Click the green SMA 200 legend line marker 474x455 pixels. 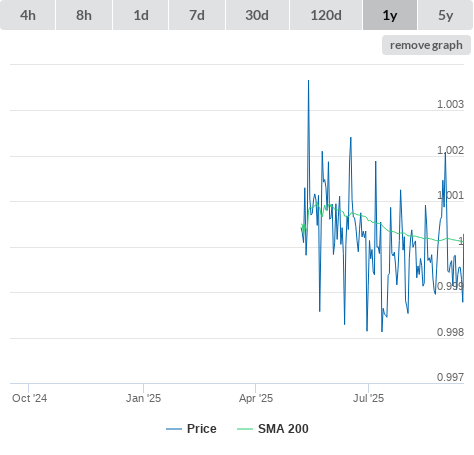point(245,429)
